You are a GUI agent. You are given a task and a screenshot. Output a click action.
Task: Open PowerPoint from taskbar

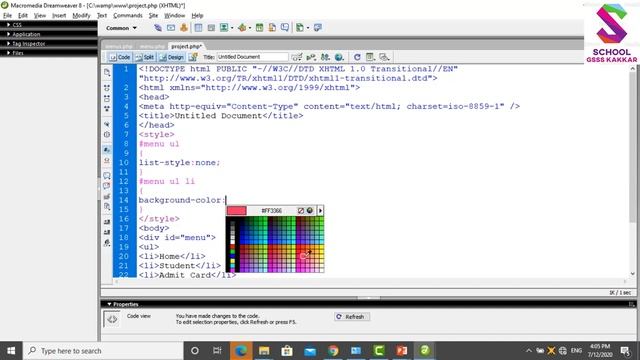(x=402, y=351)
